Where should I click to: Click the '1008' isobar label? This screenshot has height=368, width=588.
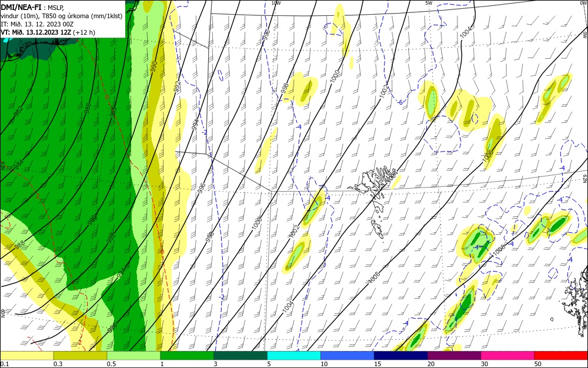tap(498, 250)
